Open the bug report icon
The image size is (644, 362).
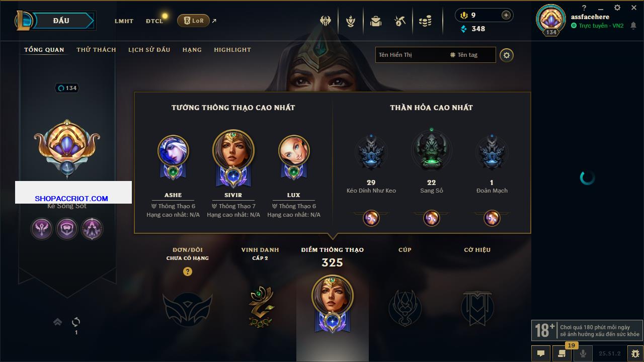(635, 353)
